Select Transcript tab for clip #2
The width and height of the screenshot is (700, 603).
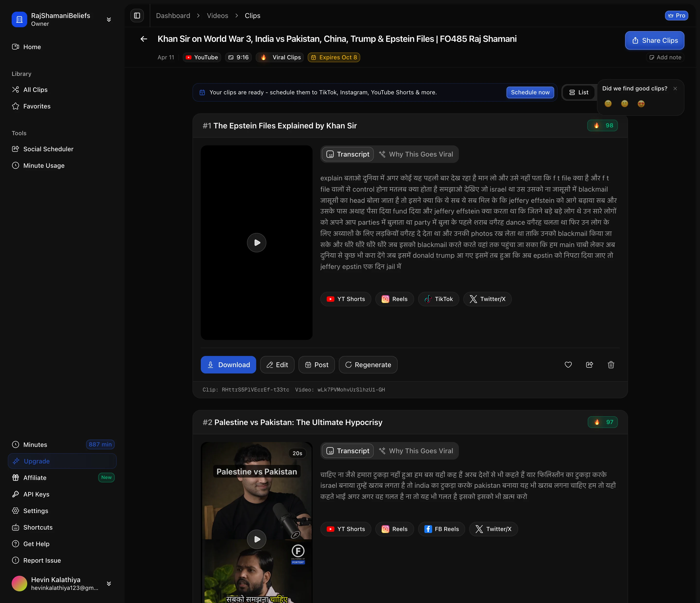348,451
